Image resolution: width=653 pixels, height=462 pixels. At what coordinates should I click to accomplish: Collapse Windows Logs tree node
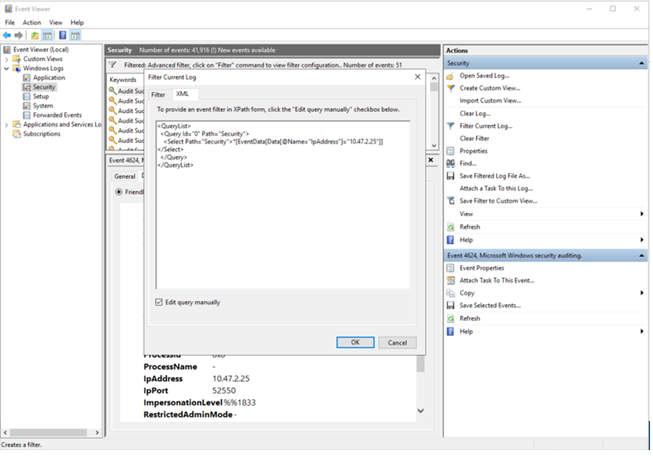6,68
